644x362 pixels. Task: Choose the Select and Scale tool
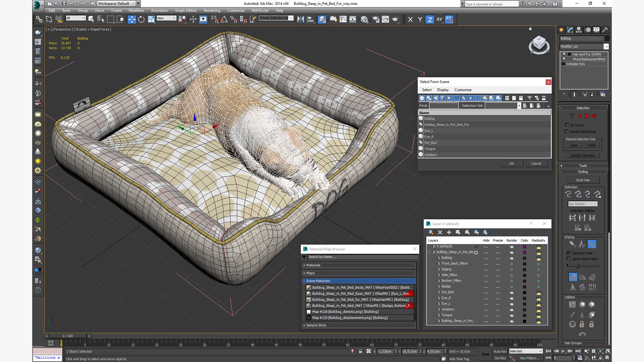[x=151, y=19]
